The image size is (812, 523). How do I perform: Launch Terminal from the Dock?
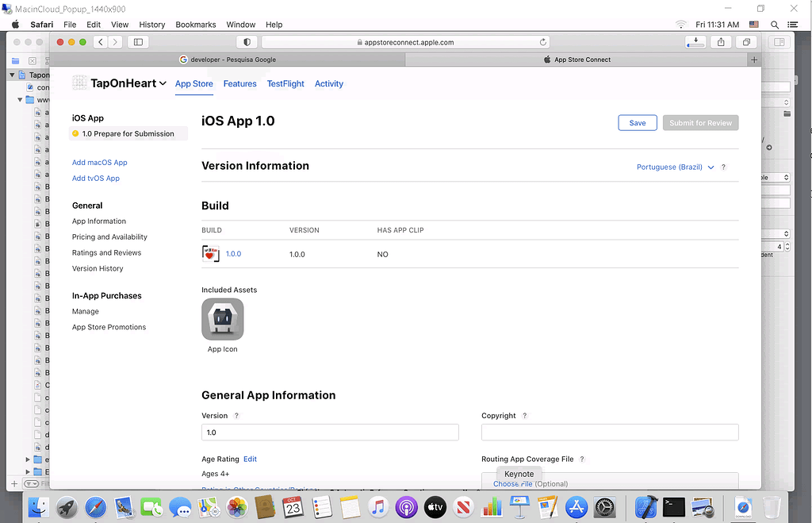point(675,507)
